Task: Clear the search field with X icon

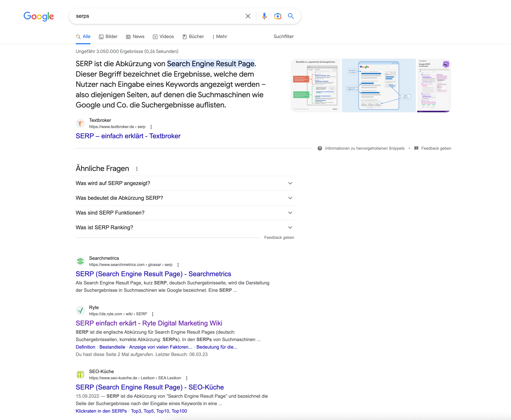Action: tap(248, 16)
